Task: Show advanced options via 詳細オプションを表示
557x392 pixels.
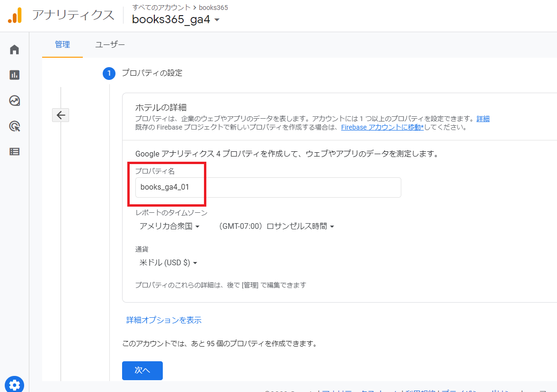Action: tap(163, 320)
